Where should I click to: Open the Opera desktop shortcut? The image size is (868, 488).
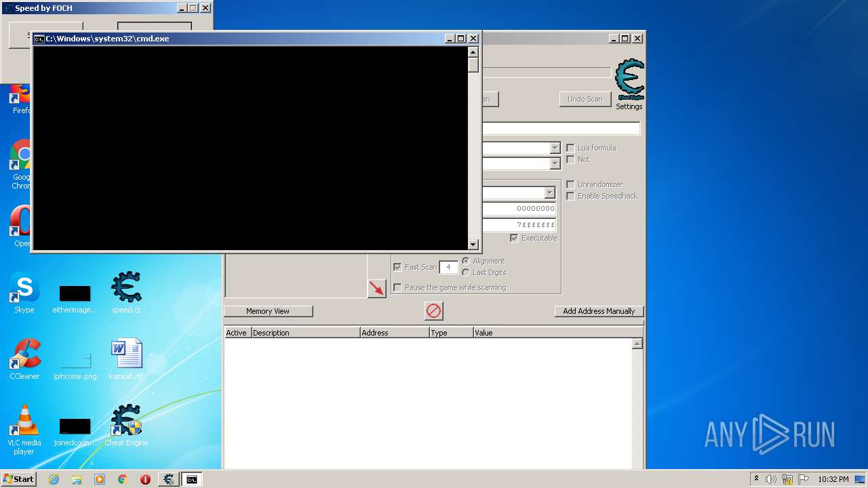[x=22, y=226]
